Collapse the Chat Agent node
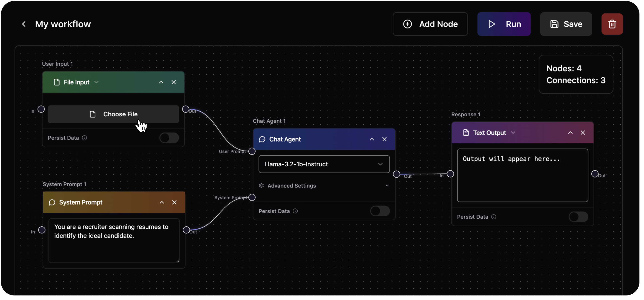This screenshot has width=644, height=300. pyautogui.click(x=372, y=139)
